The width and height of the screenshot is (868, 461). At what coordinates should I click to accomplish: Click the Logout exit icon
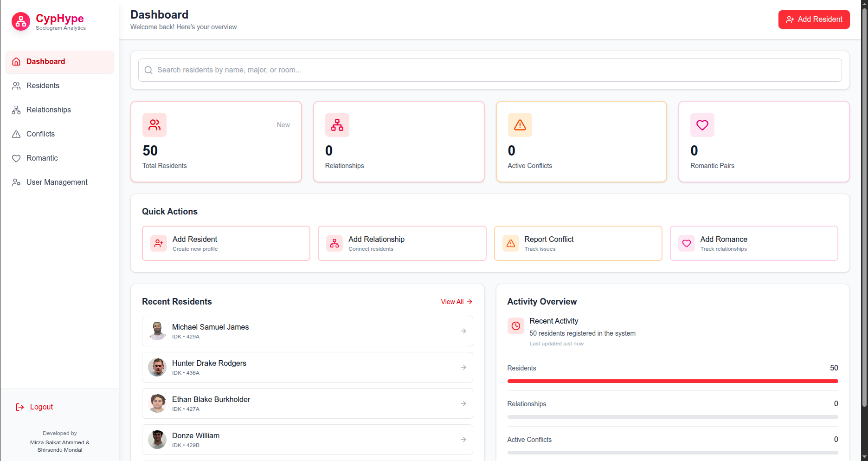pos(20,407)
